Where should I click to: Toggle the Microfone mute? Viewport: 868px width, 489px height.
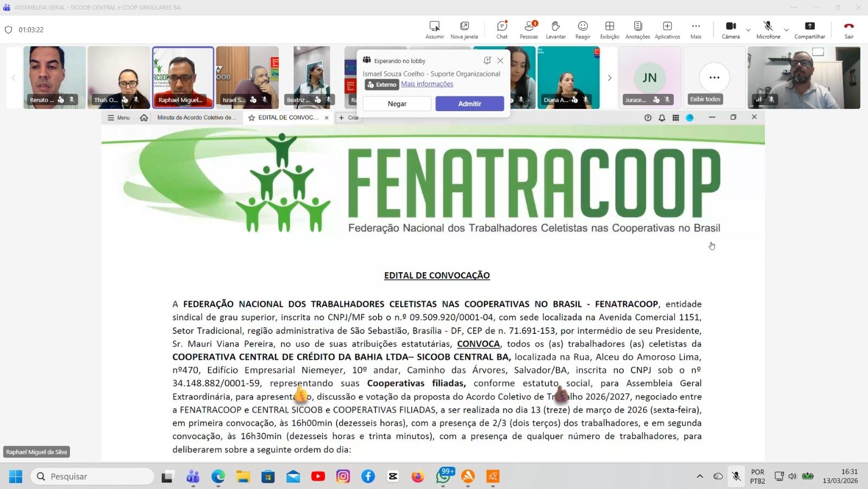tap(768, 30)
